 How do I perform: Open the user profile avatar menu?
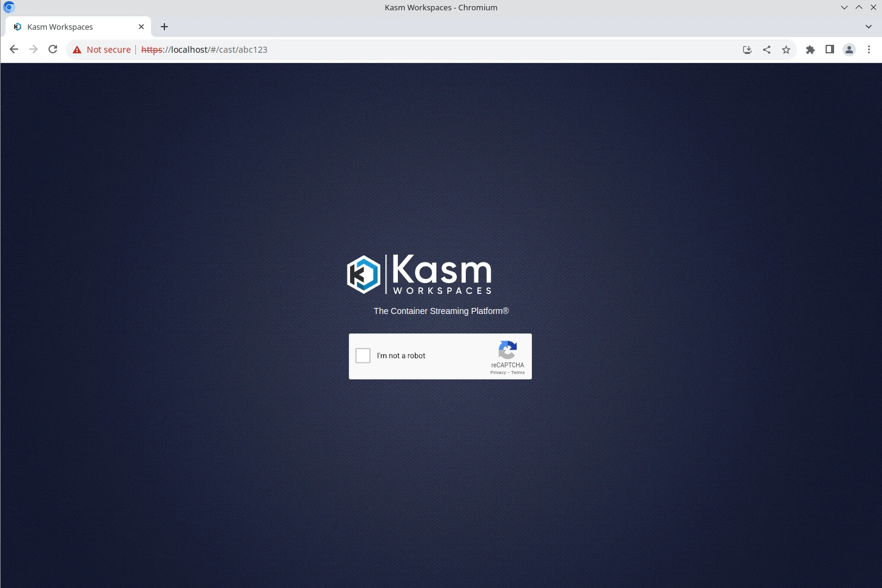tap(849, 50)
